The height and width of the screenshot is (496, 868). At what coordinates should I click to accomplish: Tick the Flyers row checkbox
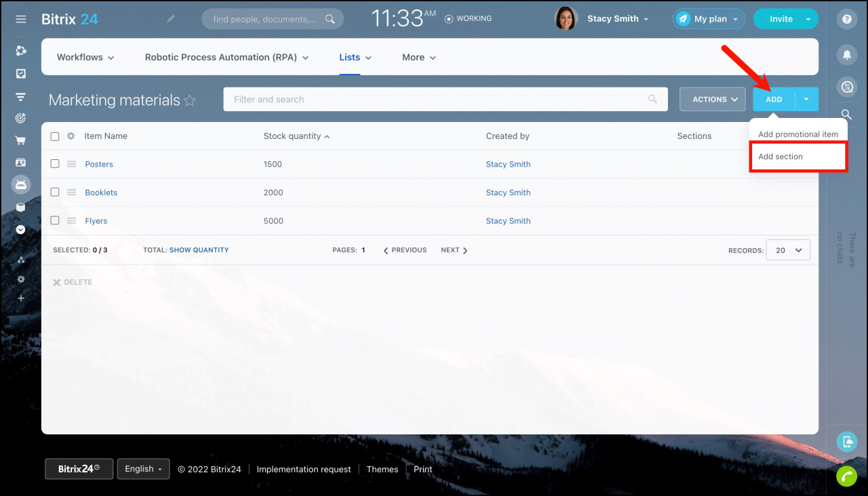[x=55, y=221]
